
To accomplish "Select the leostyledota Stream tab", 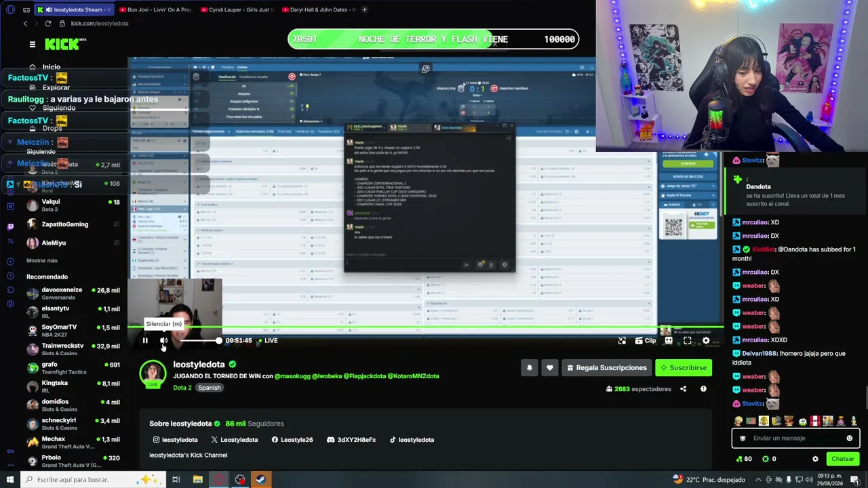I will tap(74, 9).
